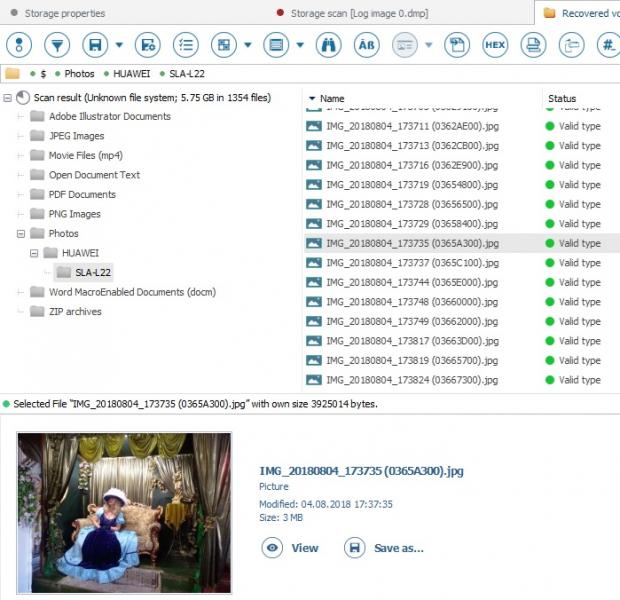The width and height of the screenshot is (620, 600).
Task: Click the Scan result tree root label
Action: 152,98
